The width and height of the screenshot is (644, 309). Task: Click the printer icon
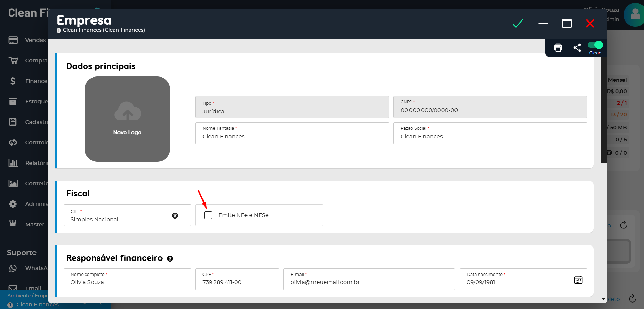[558, 48]
